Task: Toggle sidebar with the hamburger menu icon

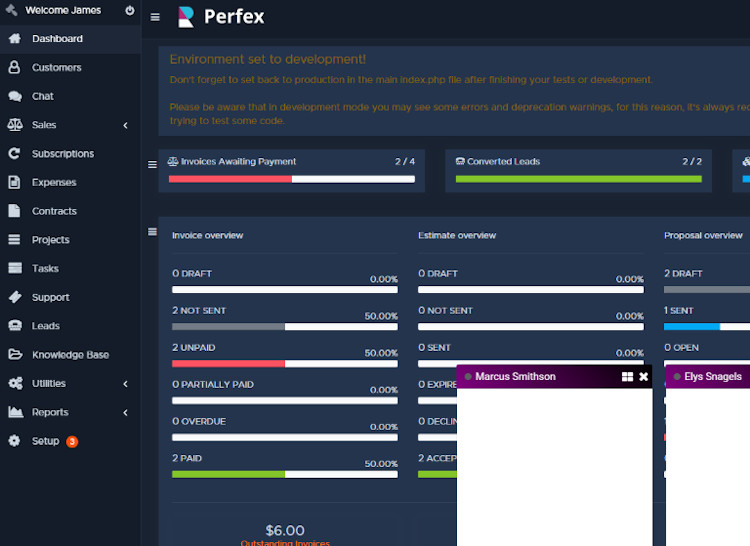Action: point(155,17)
